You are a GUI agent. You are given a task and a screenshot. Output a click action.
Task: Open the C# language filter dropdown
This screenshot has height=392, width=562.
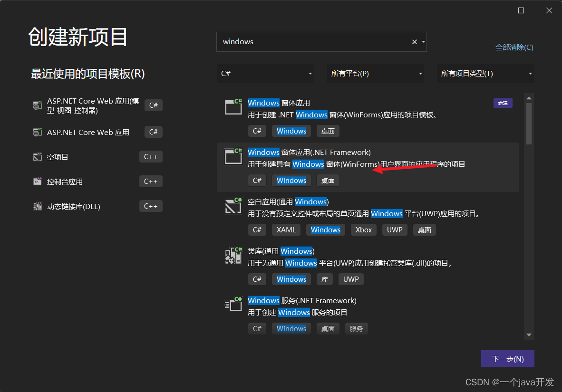[x=265, y=73]
